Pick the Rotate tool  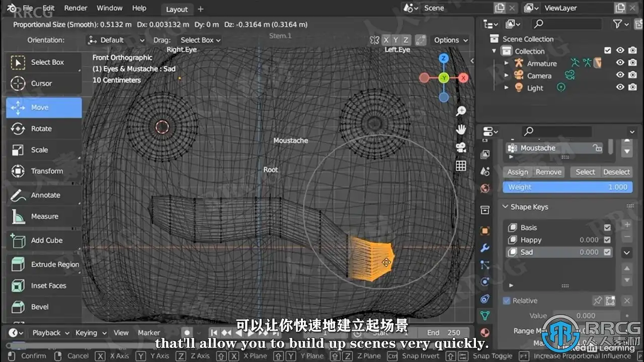[x=44, y=129]
